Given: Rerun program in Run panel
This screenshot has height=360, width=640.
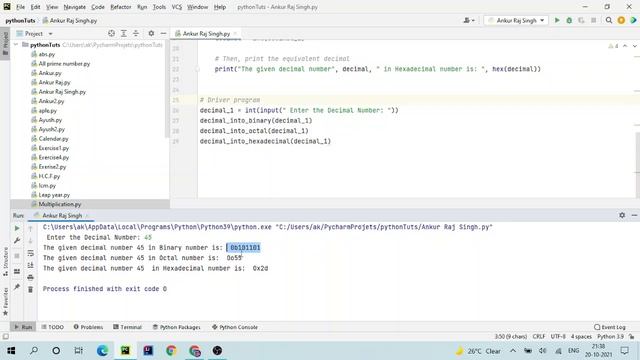Looking at the screenshot, I should [17, 228].
